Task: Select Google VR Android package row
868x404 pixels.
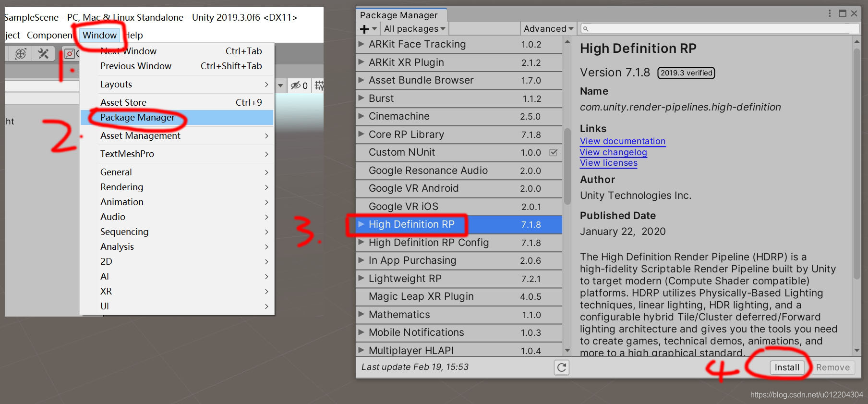Action: pyautogui.click(x=459, y=188)
